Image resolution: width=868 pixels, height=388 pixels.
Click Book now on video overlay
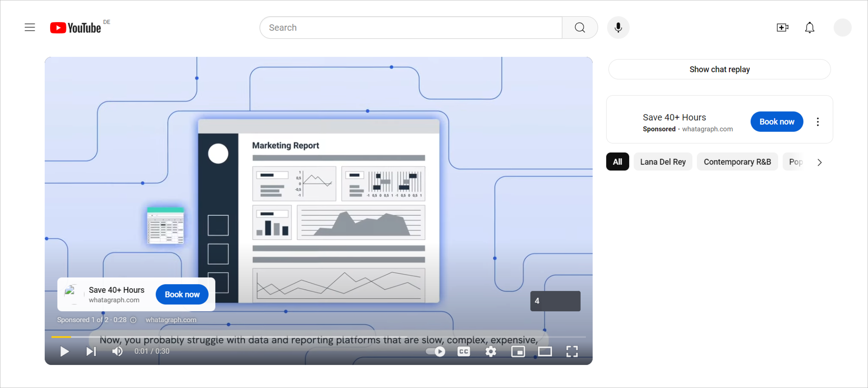[x=182, y=294]
